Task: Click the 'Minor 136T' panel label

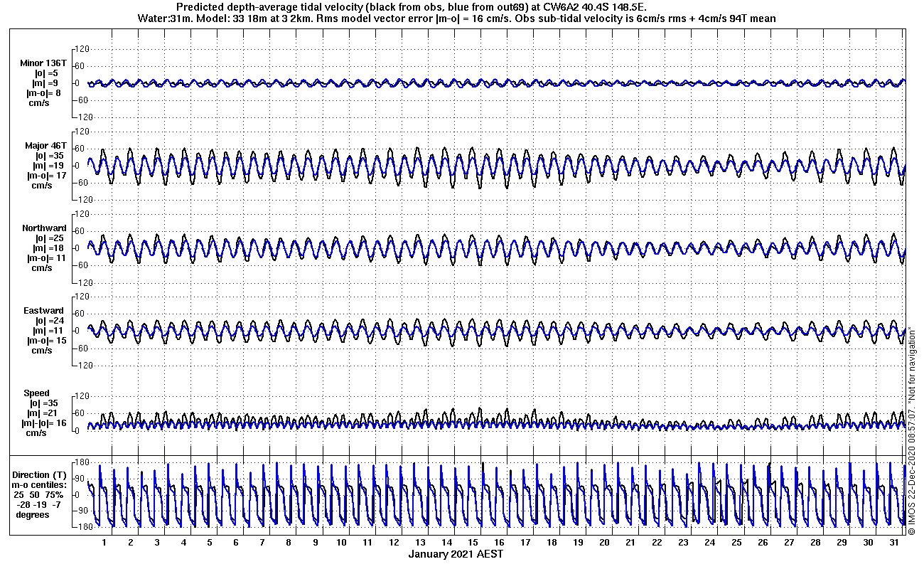Action: (x=44, y=63)
